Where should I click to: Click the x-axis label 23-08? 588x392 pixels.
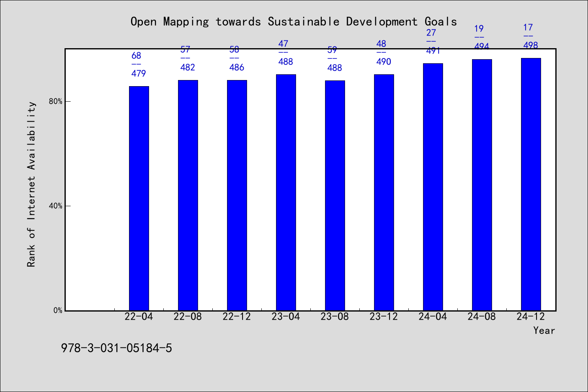pos(335,316)
